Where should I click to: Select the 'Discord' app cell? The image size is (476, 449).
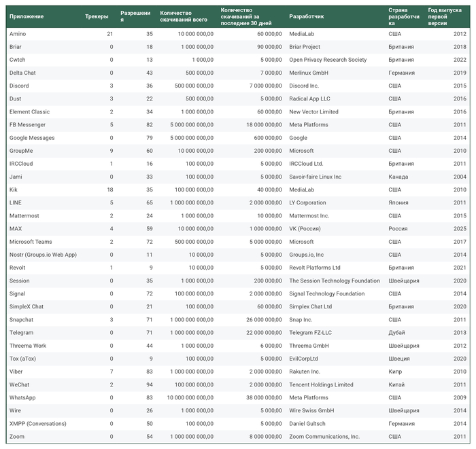(x=19, y=86)
